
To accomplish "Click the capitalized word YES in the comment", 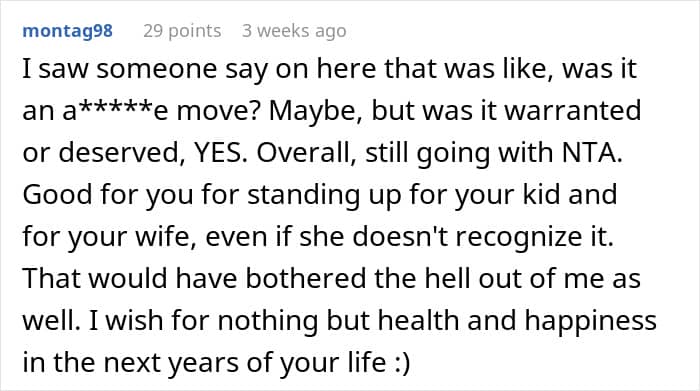I will [x=217, y=153].
